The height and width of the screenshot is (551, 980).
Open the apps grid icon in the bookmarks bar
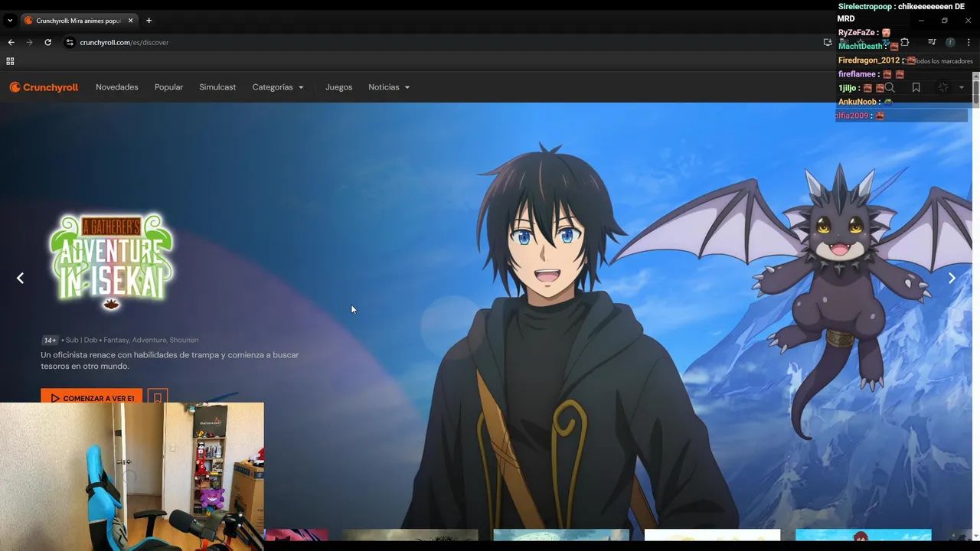pyautogui.click(x=10, y=61)
